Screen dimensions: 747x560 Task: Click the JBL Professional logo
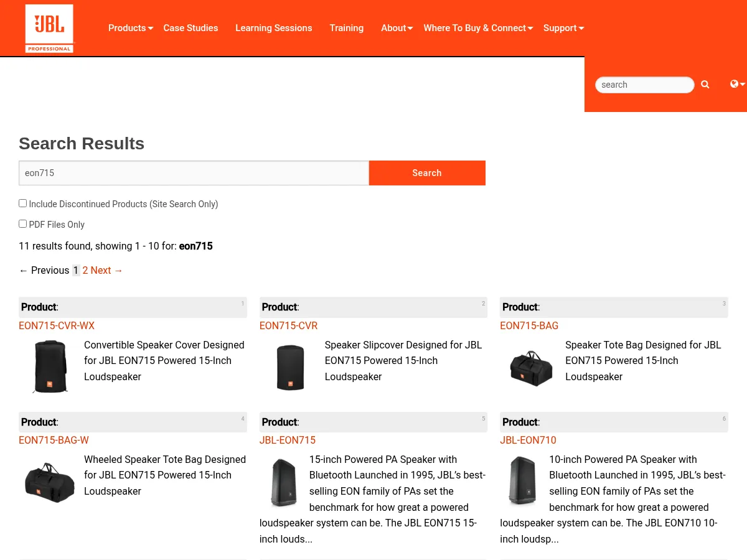tap(49, 28)
